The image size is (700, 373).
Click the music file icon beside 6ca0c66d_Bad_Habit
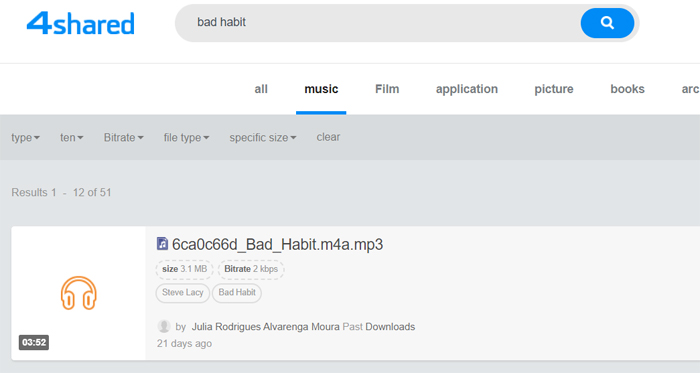162,244
